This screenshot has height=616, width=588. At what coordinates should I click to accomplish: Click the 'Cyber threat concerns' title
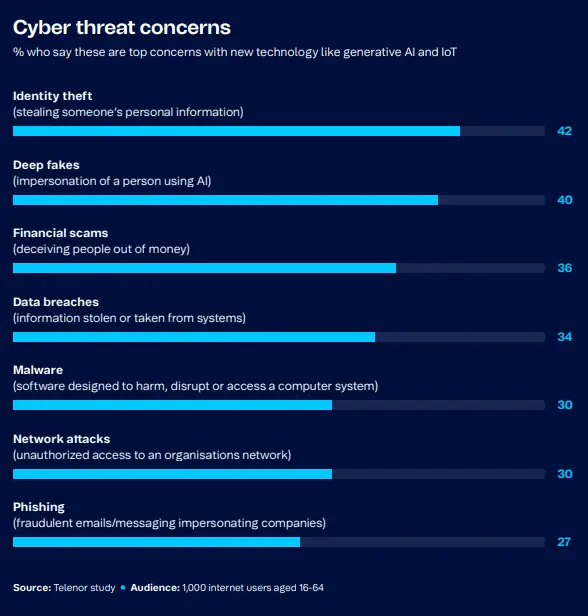(122, 28)
